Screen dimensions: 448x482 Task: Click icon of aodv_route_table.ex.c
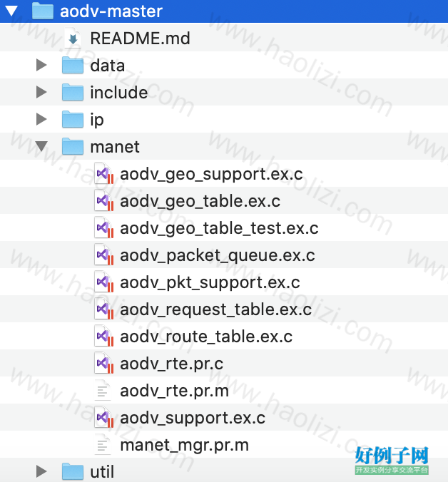tap(104, 337)
